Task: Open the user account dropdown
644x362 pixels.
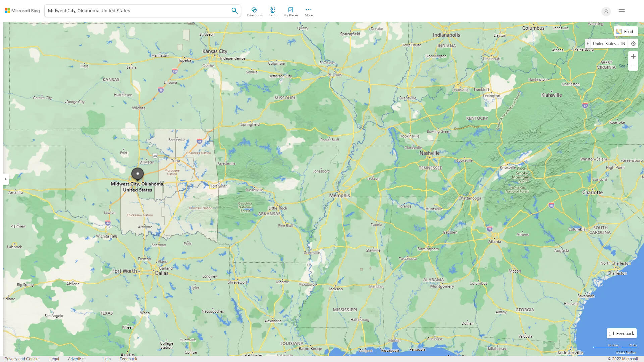Action: click(606, 11)
